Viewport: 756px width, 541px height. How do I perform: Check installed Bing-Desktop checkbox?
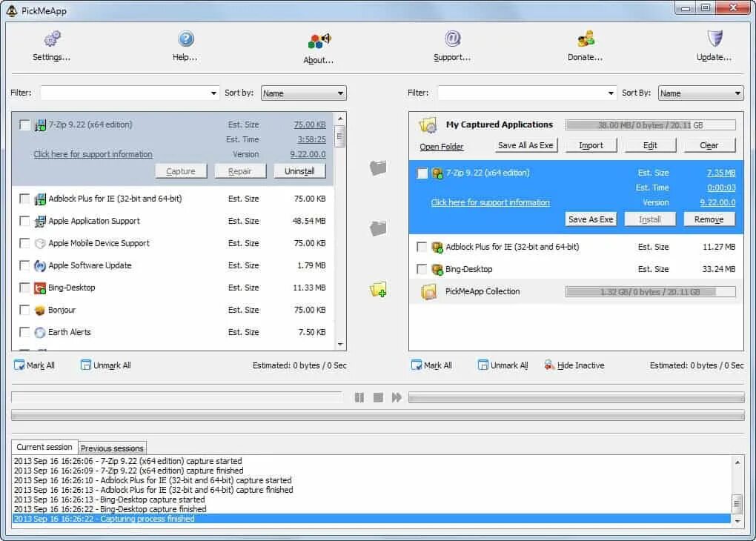24,288
